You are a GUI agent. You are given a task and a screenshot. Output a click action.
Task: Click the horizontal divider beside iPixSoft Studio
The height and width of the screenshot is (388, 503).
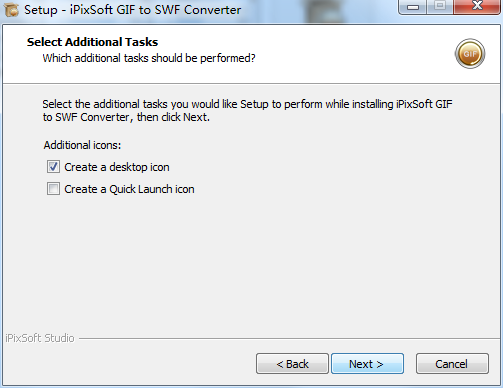pyautogui.click(x=289, y=339)
